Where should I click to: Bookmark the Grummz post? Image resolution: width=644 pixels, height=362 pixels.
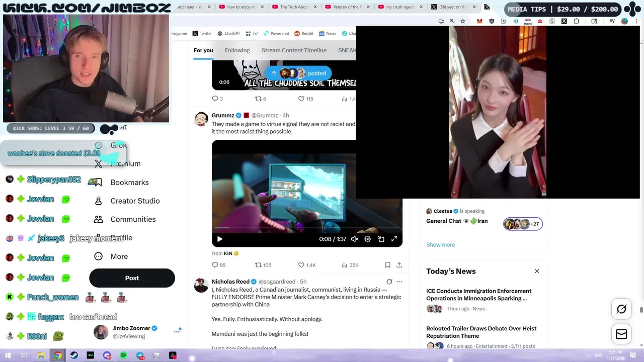tap(387, 265)
